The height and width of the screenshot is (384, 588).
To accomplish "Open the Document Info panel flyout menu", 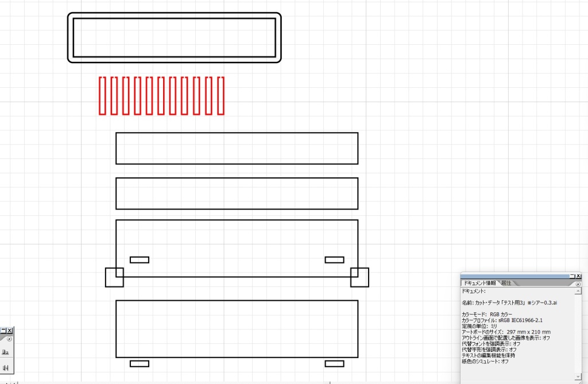I will tap(578, 284).
